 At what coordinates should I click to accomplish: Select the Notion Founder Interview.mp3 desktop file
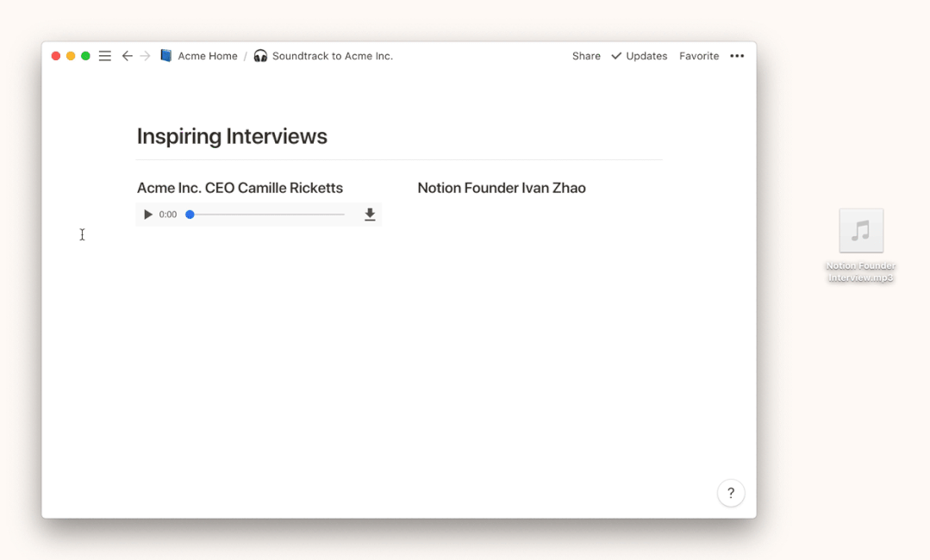(861, 232)
